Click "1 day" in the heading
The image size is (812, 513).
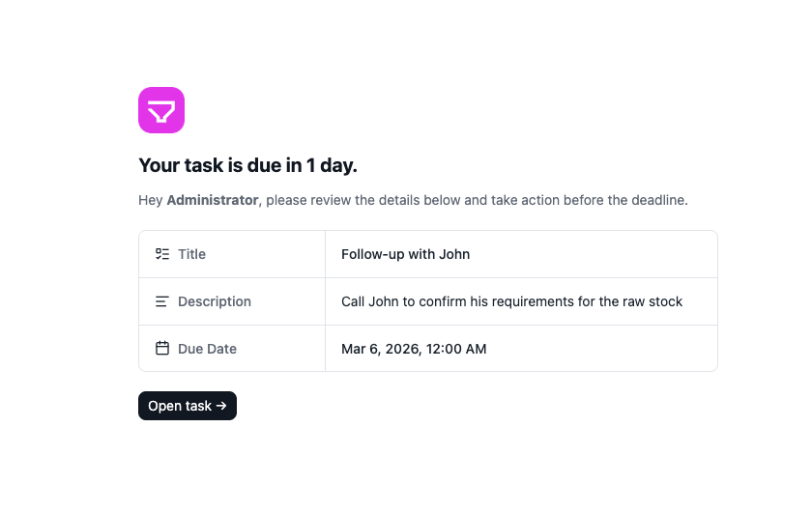pyautogui.click(x=331, y=165)
